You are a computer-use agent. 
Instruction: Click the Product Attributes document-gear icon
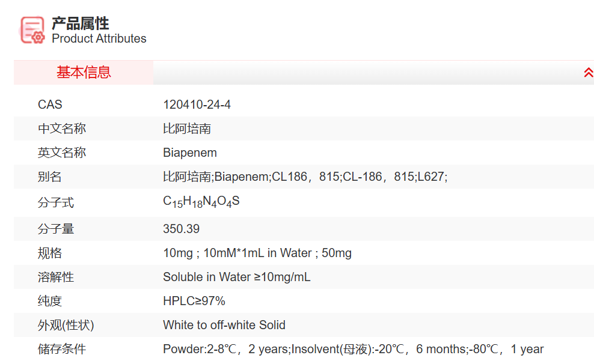[32, 30]
